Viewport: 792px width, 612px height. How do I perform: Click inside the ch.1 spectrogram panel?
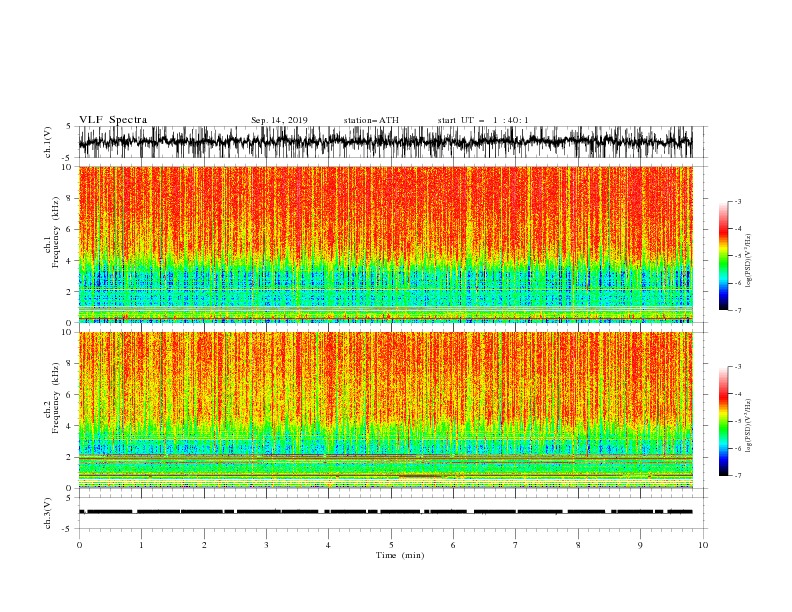tap(385, 244)
